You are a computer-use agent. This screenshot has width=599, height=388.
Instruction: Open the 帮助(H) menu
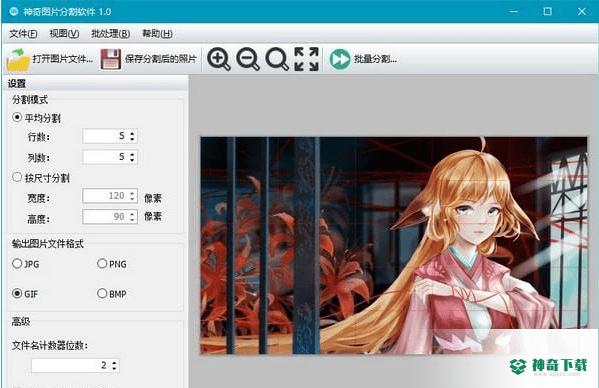[157, 34]
